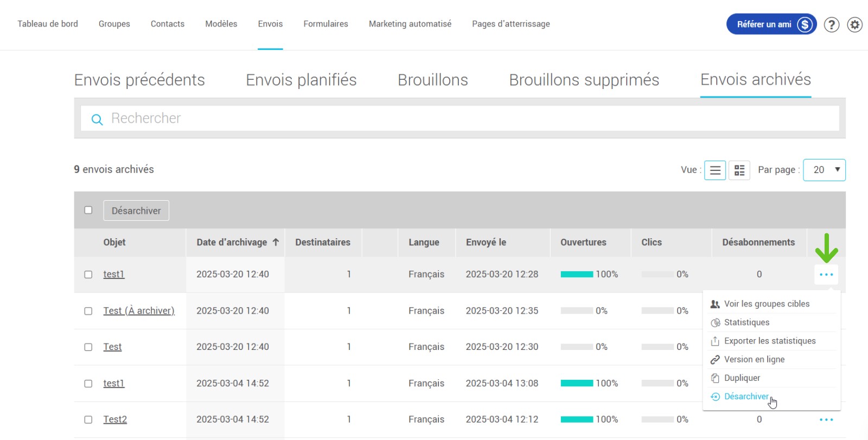
Task: Click the Désarchiver bulk button
Action: point(136,211)
